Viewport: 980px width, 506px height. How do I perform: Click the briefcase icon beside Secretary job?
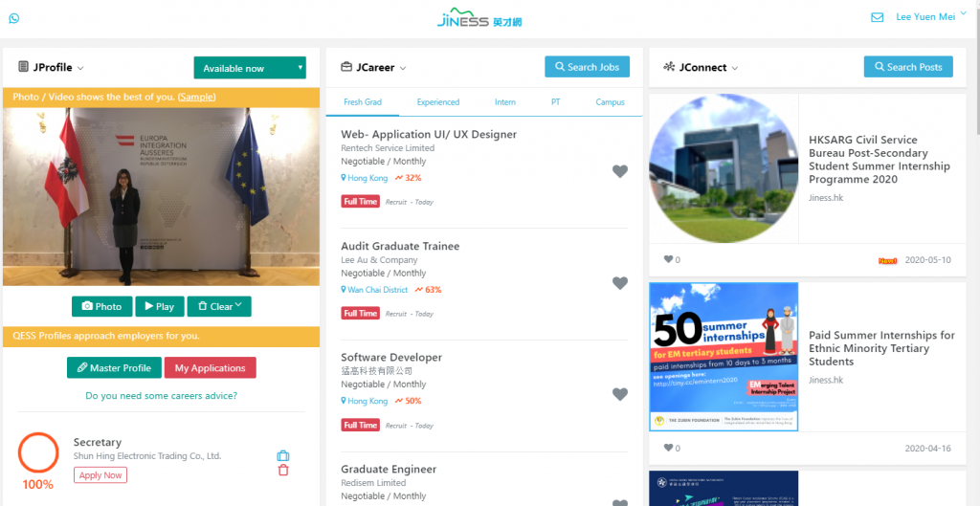(283, 456)
